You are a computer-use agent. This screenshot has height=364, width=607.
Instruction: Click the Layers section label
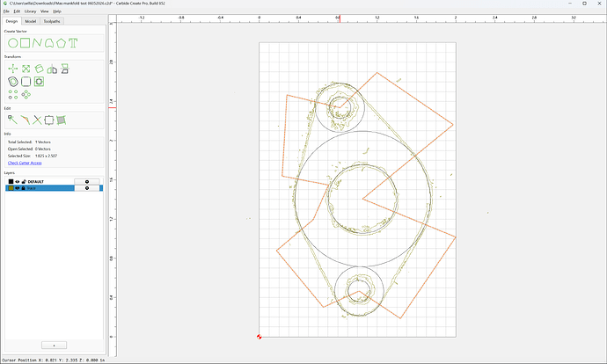pos(10,173)
